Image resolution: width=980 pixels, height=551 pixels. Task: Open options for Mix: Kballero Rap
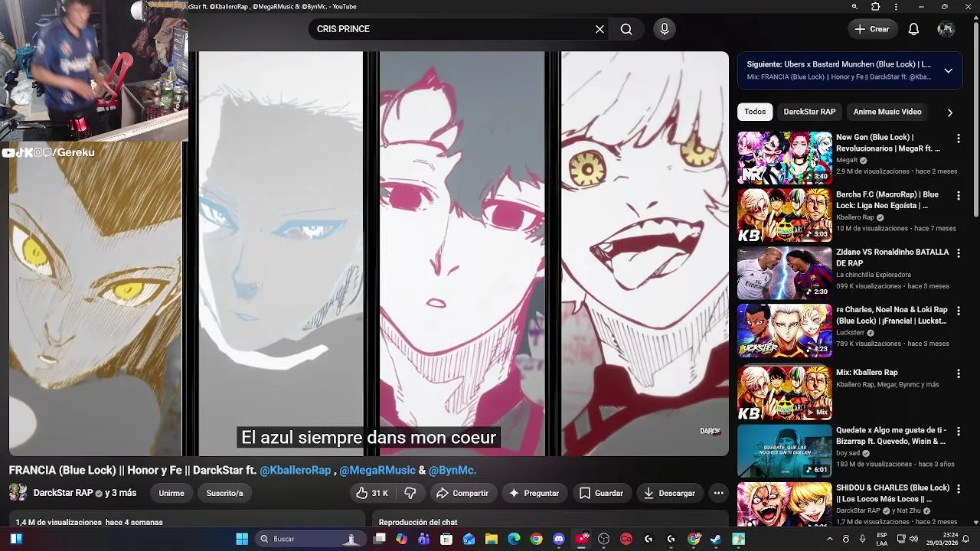(x=958, y=373)
